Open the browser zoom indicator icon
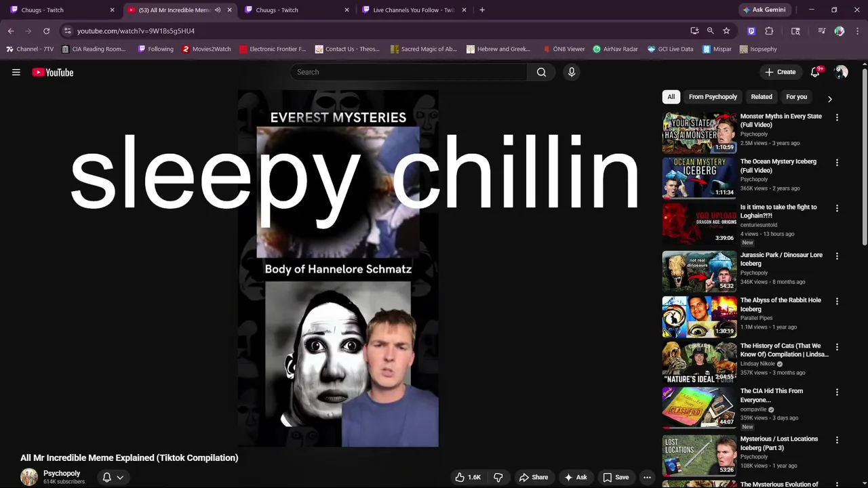868x488 pixels. click(x=710, y=30)
